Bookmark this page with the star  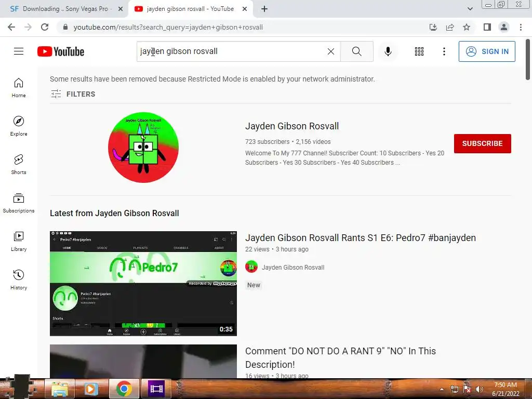point(467,27)
